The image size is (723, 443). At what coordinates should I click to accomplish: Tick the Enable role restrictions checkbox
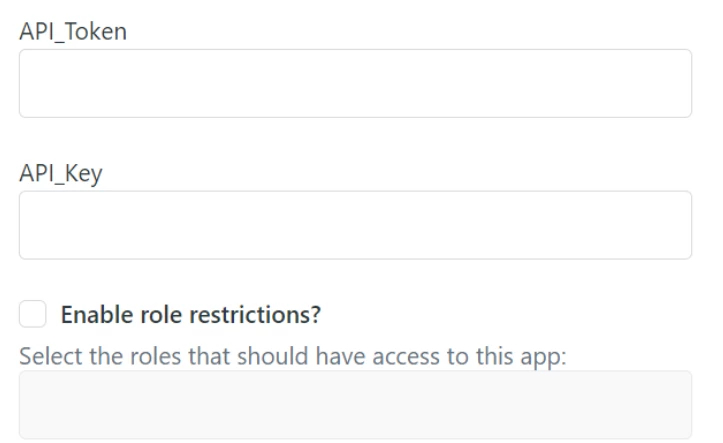[33, 314]
